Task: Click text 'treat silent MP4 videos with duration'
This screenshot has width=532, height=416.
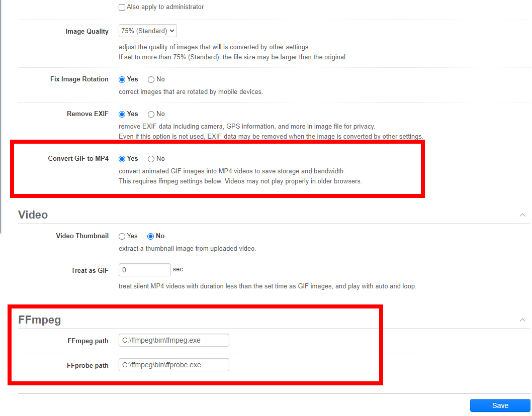Action: point(171,286)
